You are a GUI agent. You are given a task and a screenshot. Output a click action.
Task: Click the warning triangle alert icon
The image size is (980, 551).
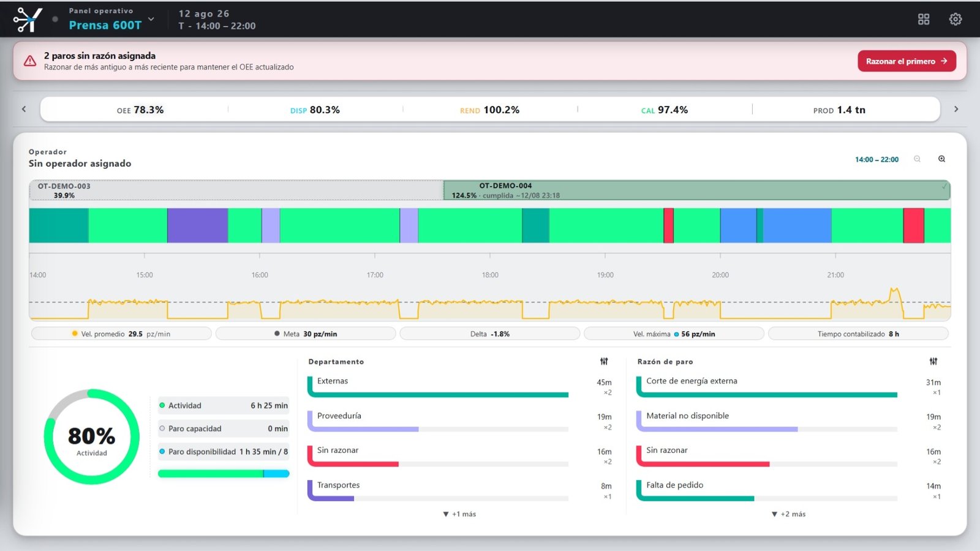30,61
